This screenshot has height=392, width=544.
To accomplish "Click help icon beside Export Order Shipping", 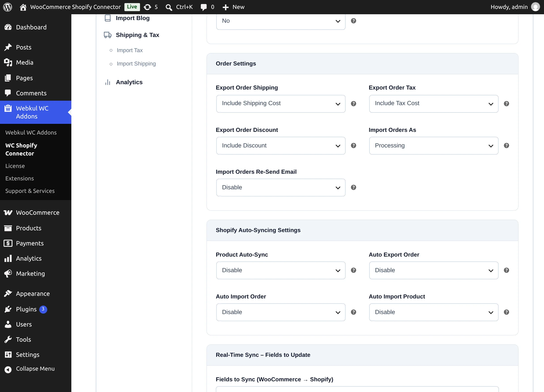I will 353,104.
